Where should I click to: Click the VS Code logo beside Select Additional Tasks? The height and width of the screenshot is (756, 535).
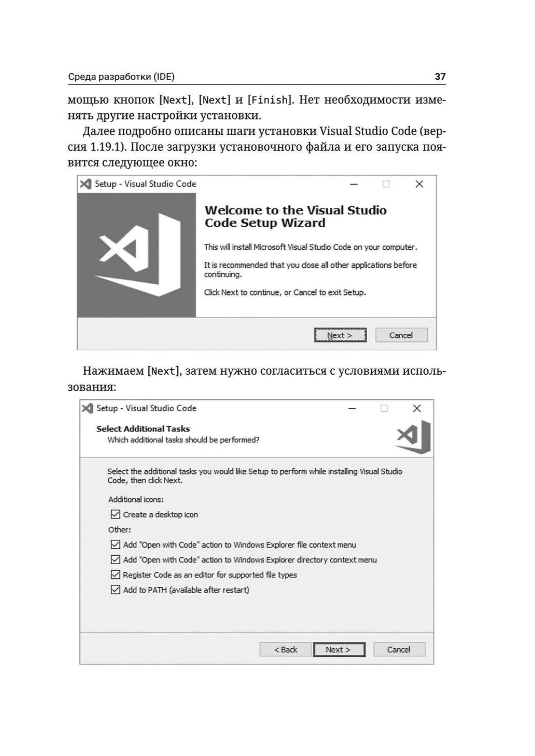(x=413, y=437)
